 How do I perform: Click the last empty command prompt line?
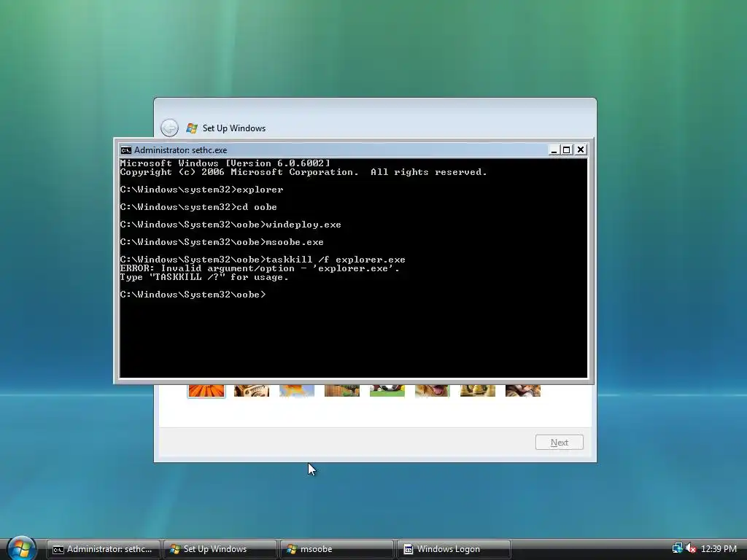tap(193, 295)
